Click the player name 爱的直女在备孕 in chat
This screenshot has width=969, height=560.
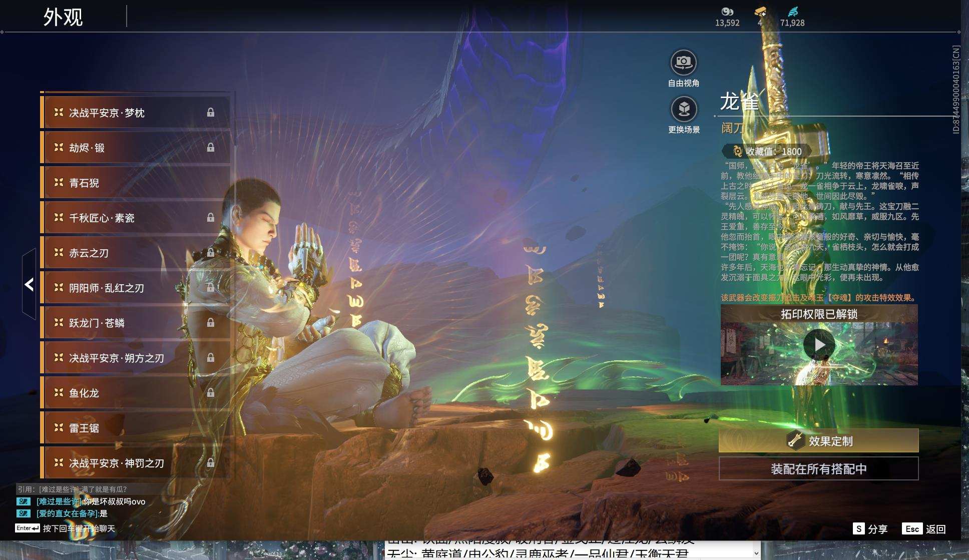coord(68,513)
